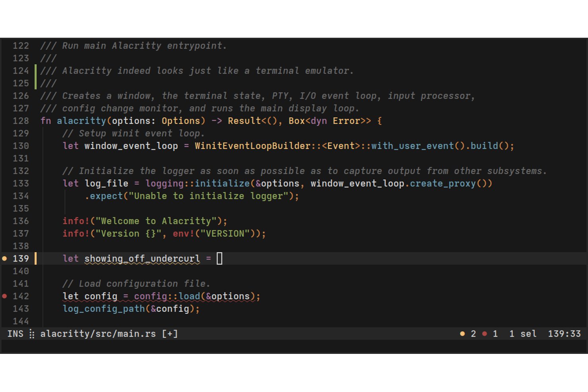This screenshot has height=392, width=588.
Task: Click create_proxy method on line 133
Action: pyautogui.click(x=443, y=184)
